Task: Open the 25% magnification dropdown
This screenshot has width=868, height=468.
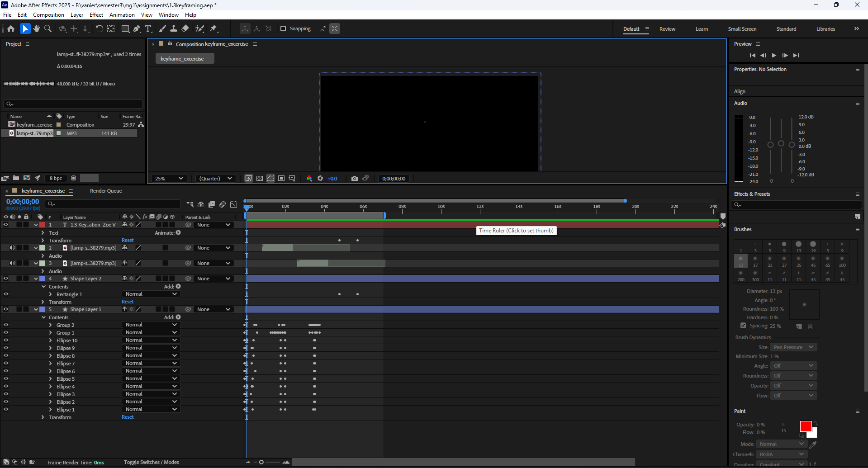Action: 169,179
